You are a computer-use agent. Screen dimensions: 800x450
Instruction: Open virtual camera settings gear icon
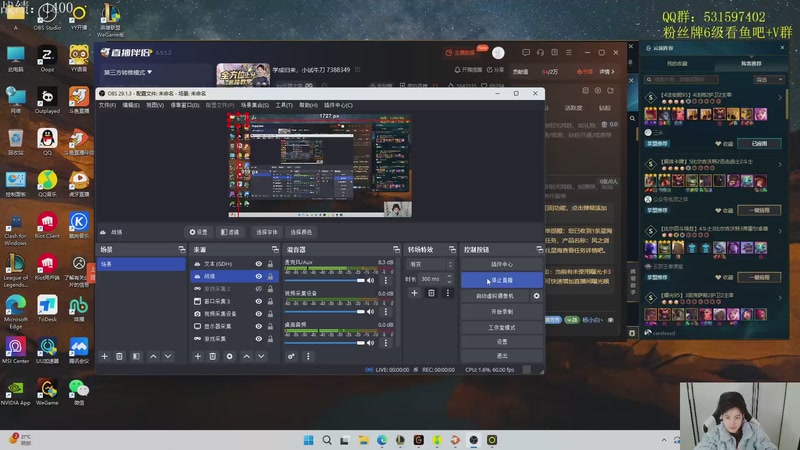coord(536,296)
